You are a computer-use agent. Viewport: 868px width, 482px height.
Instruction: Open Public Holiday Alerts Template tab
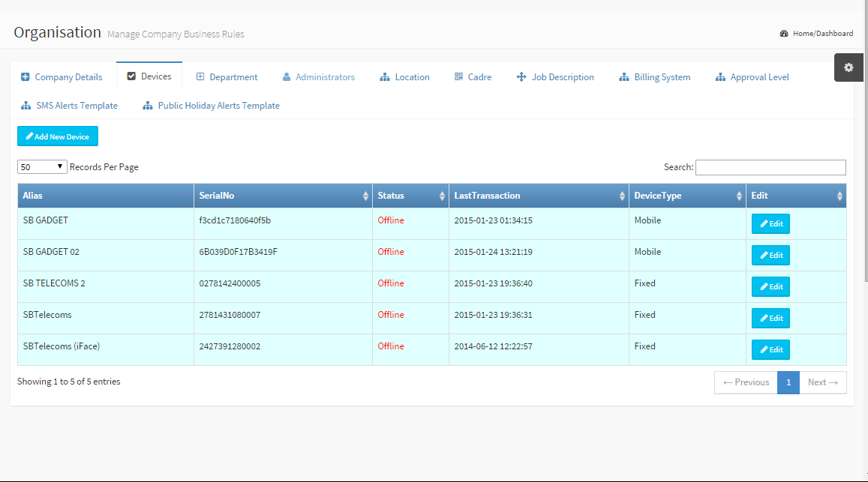pos(211,106)
